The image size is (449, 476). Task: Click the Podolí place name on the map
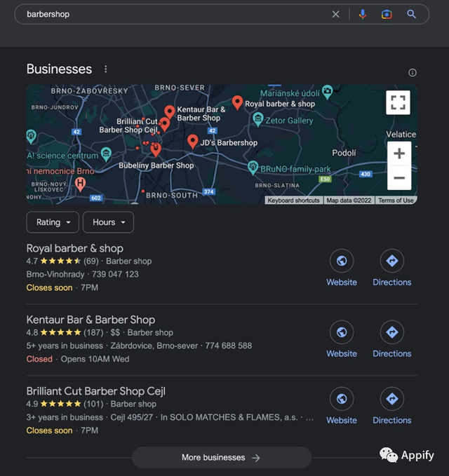coord(344,153)
